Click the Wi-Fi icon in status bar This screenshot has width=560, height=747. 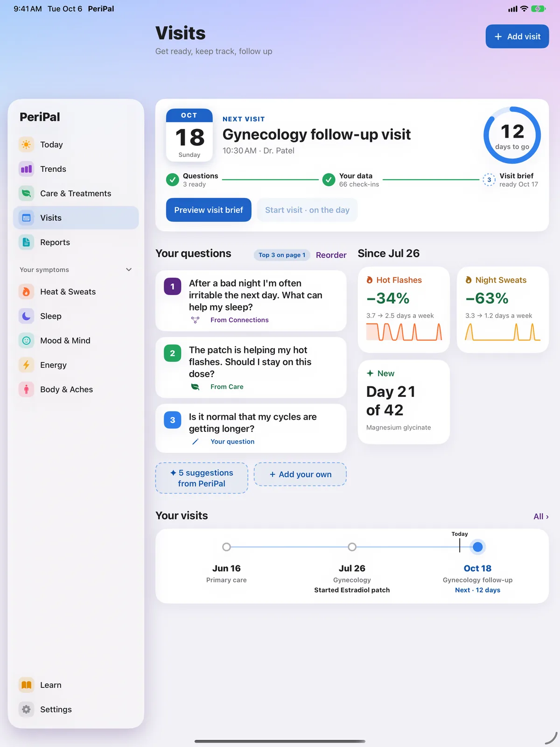click(x=524, y=9)
